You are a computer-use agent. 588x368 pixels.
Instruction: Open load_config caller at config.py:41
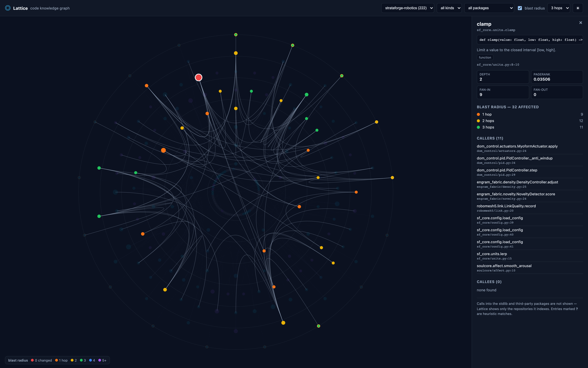[530, 244]
